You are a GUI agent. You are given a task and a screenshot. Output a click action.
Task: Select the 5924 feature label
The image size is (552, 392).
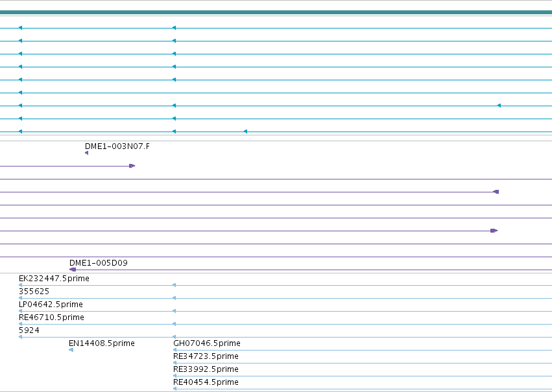[x=29, y=330]
